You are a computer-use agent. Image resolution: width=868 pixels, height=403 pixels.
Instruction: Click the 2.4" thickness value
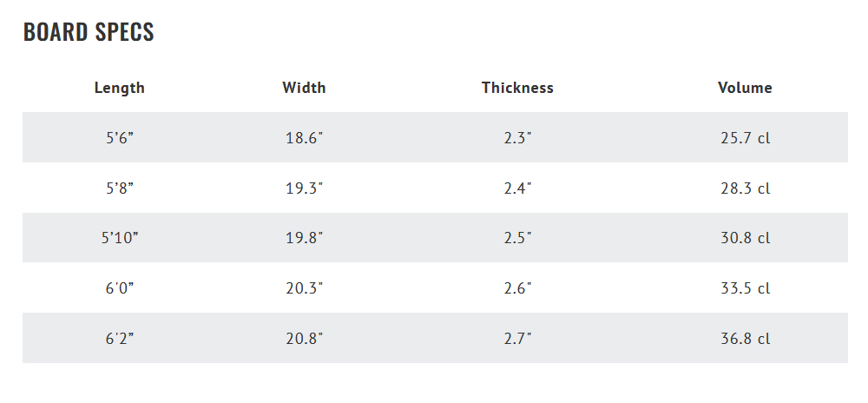(517, 188)
